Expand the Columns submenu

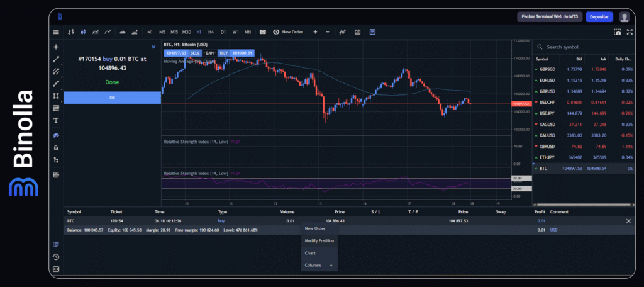319,265
